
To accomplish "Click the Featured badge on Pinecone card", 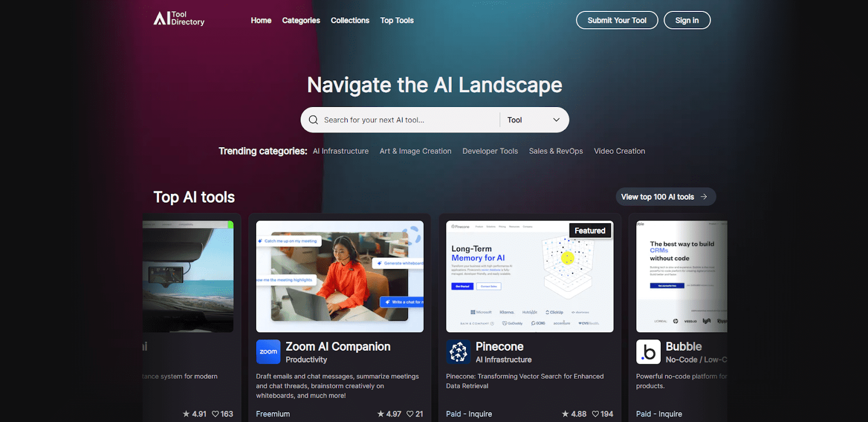I will [590, 231].
